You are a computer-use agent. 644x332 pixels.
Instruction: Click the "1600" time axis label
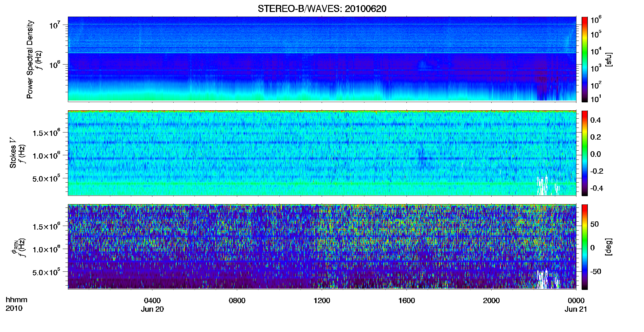tap(406, 301)
